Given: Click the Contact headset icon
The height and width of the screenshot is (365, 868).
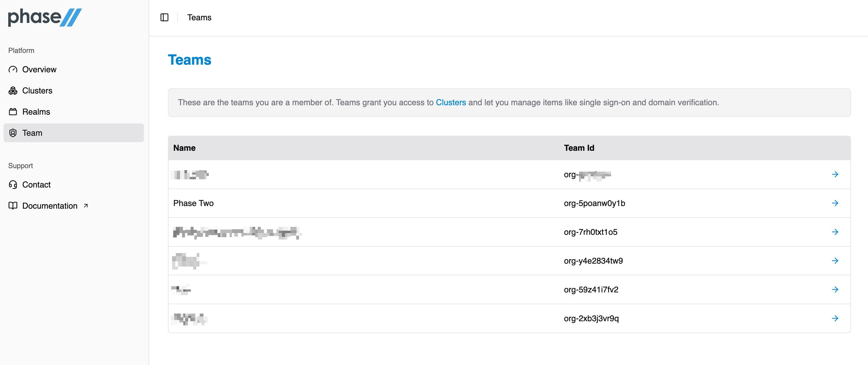Looking at the screenshot, I should (13, 185).
